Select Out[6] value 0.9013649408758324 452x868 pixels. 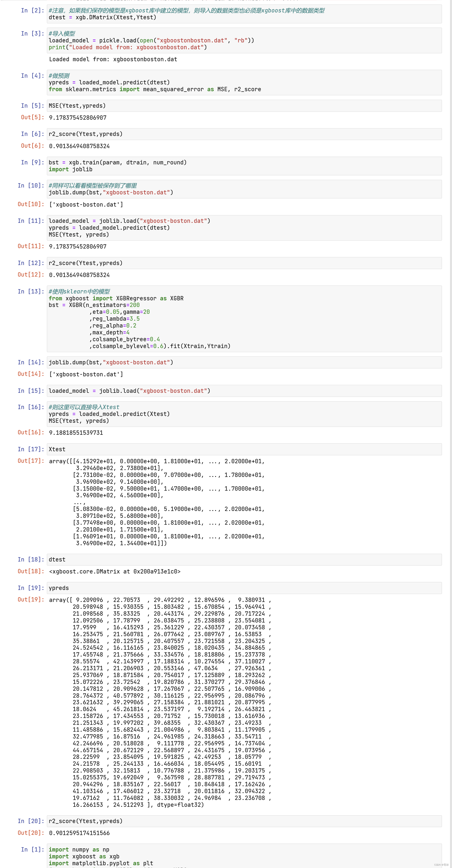point(79,146)
